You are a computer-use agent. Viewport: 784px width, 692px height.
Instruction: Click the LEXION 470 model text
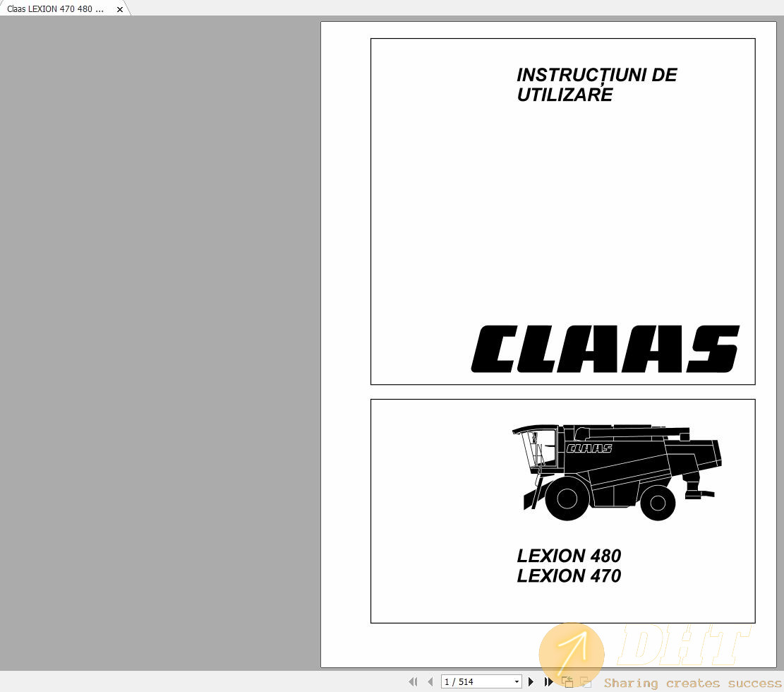(569, 576)
